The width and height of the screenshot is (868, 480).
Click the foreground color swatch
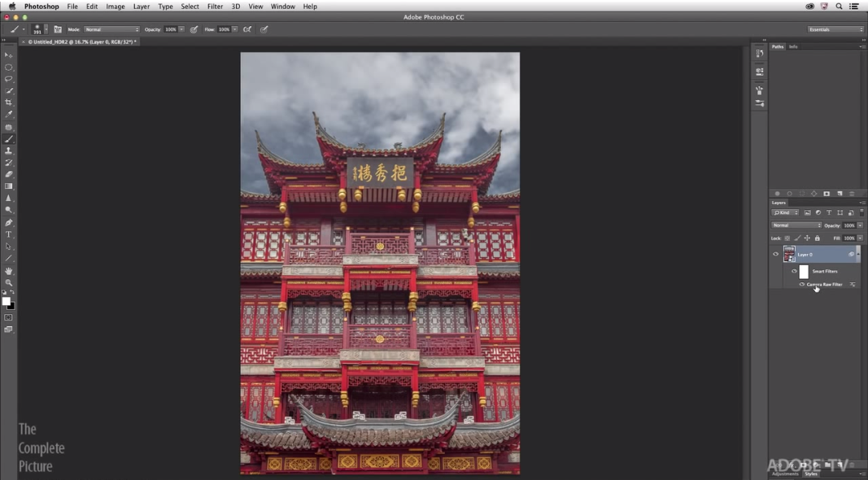6,302
